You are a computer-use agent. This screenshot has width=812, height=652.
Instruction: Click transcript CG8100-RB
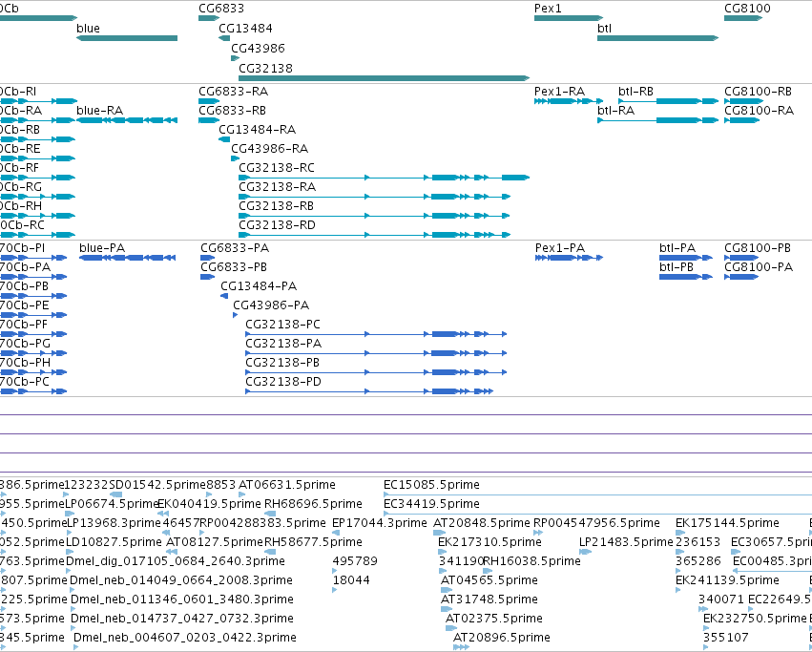(x=743, y=101)
